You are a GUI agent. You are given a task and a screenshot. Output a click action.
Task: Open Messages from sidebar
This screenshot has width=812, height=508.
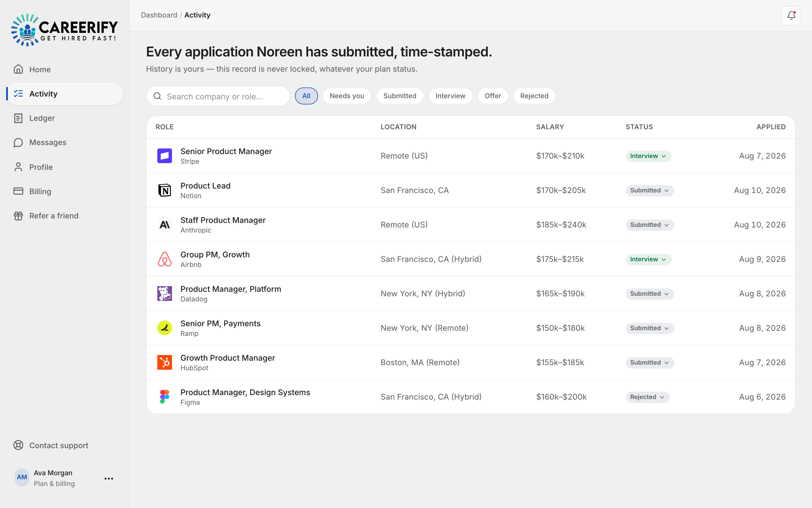(x=64, y=143)
